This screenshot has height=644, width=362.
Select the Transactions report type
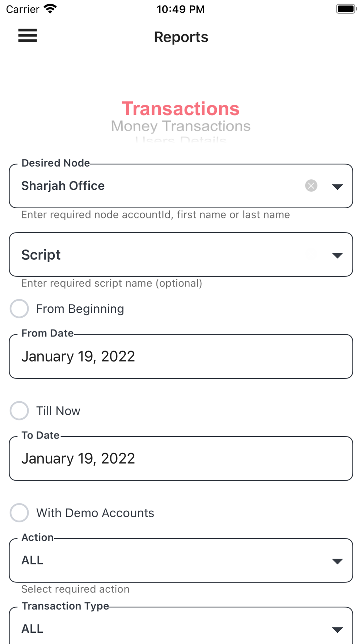tap(181, 109)
